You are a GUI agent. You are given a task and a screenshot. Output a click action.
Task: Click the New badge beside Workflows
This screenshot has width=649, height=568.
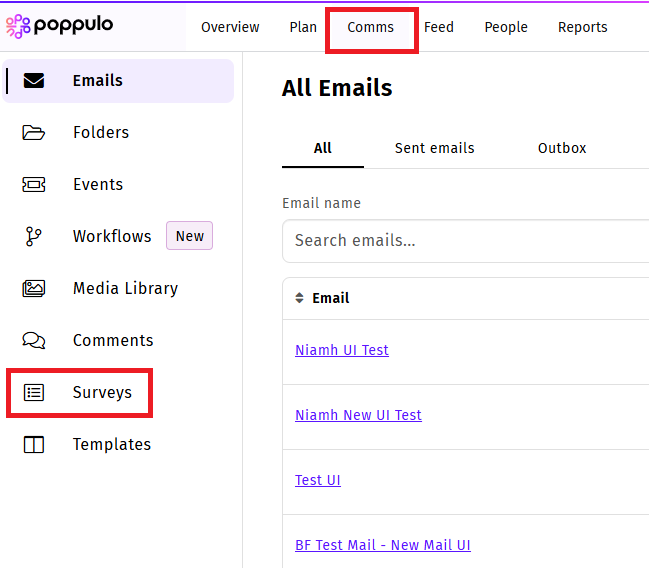(189, 237)
